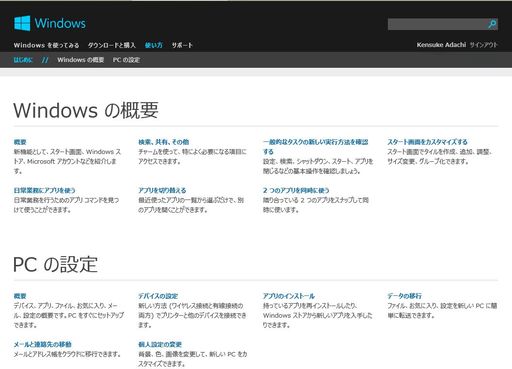The height and width of the screenshot is (369, 512).
Task: Open '一般的なタスクの新しい実行方法を確認する' link
Action: pyautogui.click(x=315, y=147)
